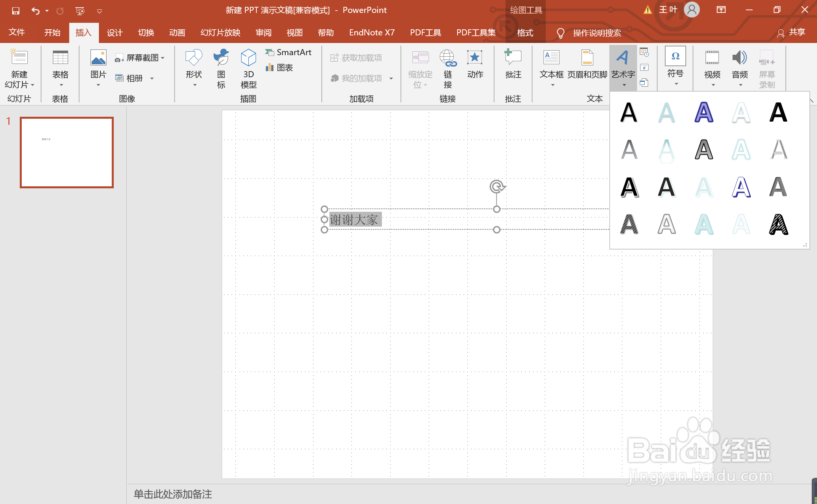Pick the purple filled WordArt style
The width and height of the screenshot is (817, 504).
click(704, 113)
